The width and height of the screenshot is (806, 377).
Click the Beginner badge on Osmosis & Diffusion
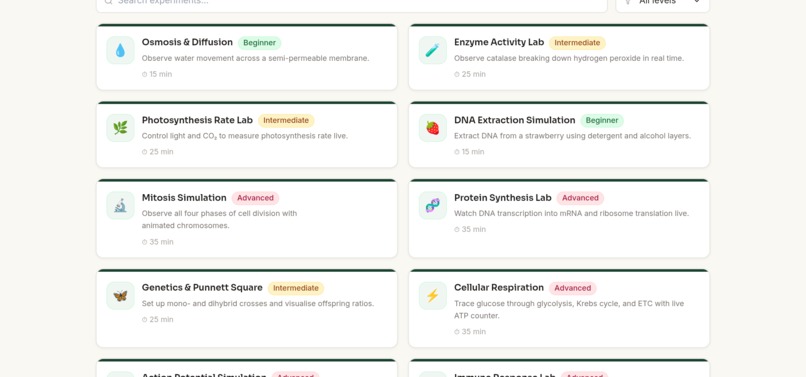tap(260, 43)
